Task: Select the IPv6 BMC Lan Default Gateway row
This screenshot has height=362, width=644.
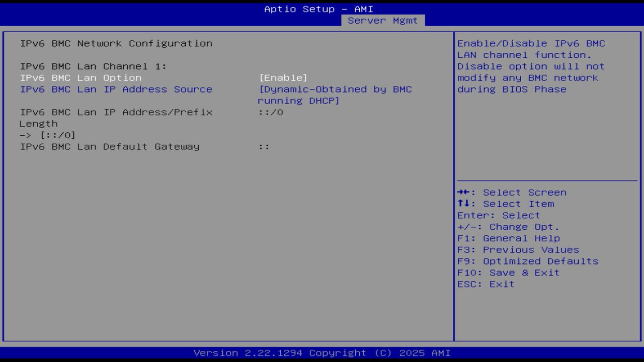Action: (x=110, y=146)
